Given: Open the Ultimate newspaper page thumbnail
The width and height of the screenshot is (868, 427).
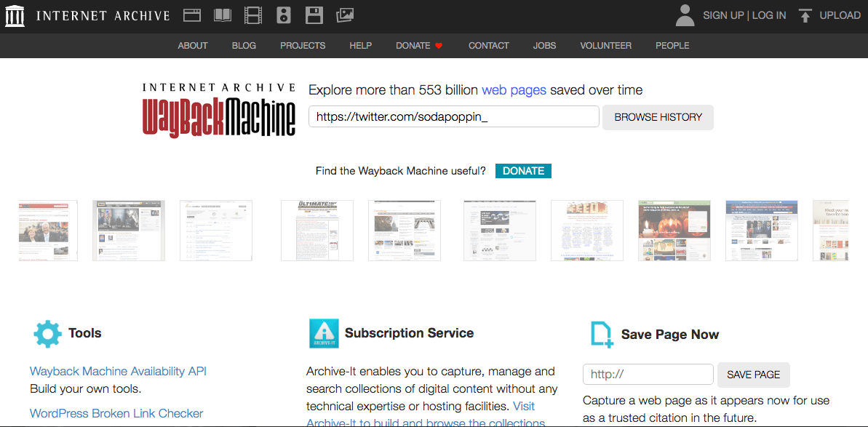Looking at the screenshot, I should 316,230.
